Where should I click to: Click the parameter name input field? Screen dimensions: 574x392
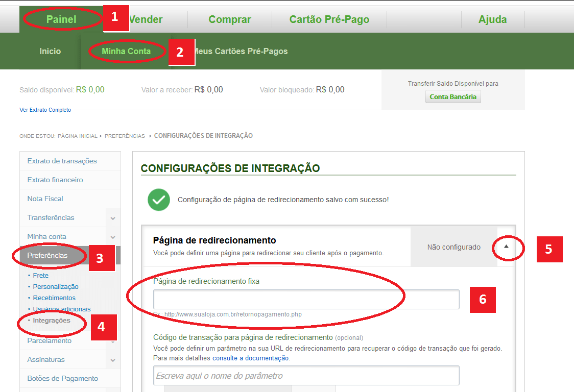tap(306, 376)
